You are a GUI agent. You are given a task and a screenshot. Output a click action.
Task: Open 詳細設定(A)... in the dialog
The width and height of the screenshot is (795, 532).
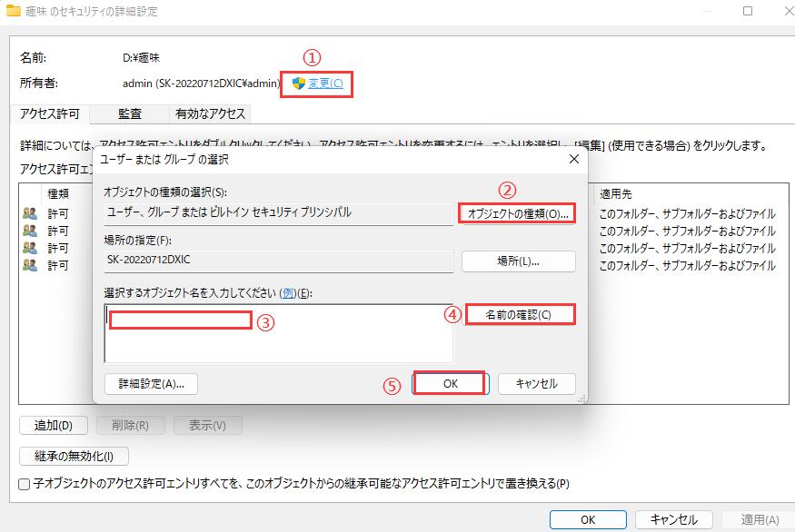pyautogui.click(x=152, y=384)
